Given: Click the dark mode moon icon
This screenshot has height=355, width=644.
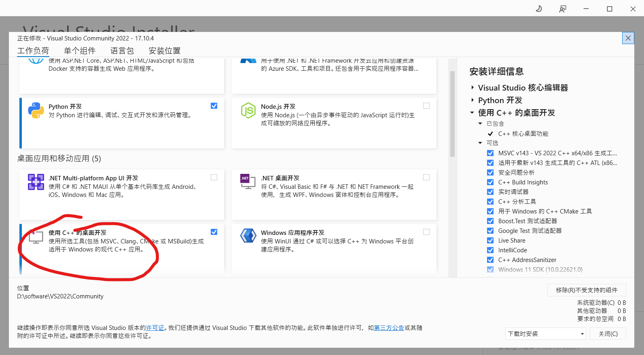Looking at the screenshot, I should (x=539, y=8).
